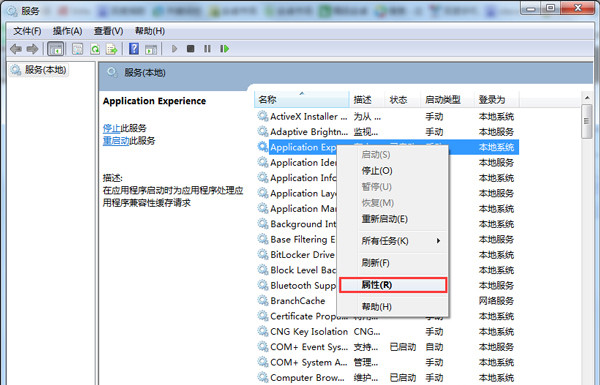Image resolution: width=600 pixels, height=385 pixels.
Task: Open the blue question mark help icon
Action: [x=134, y=49]
